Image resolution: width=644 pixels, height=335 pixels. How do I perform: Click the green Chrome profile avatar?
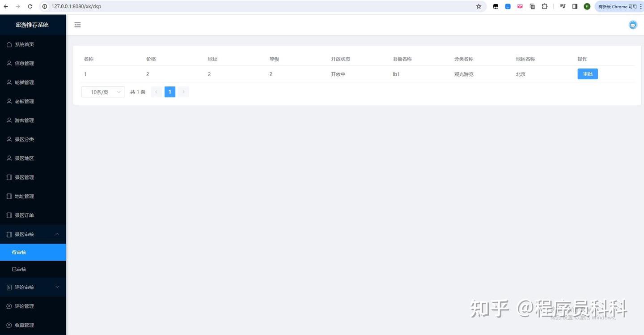coord(587,6)
